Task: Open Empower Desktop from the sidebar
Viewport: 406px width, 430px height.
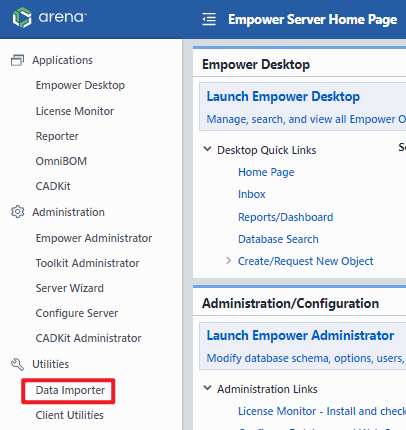Action: [x=80, y=85]
